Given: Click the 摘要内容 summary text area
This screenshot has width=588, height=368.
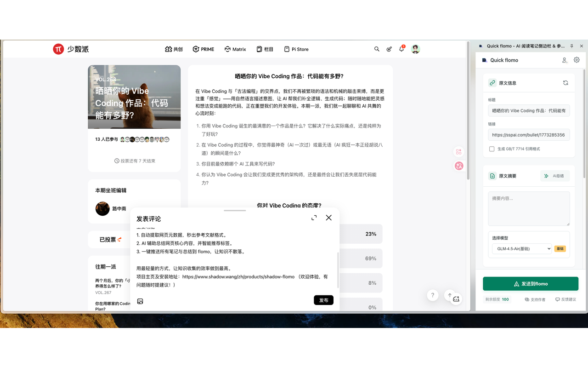Looking at the screenshot, I should [529, 209].
